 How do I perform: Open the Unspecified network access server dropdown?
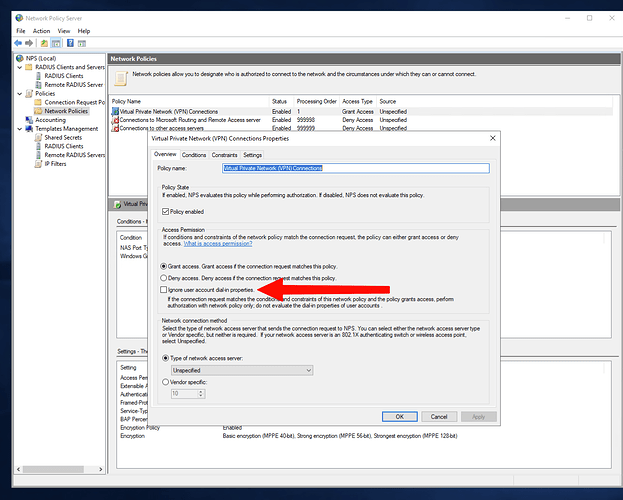click(x=242, y=370)
